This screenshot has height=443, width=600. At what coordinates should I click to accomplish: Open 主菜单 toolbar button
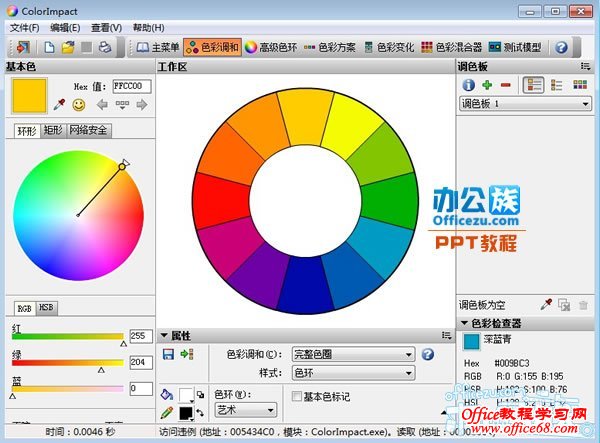(157, 47)
